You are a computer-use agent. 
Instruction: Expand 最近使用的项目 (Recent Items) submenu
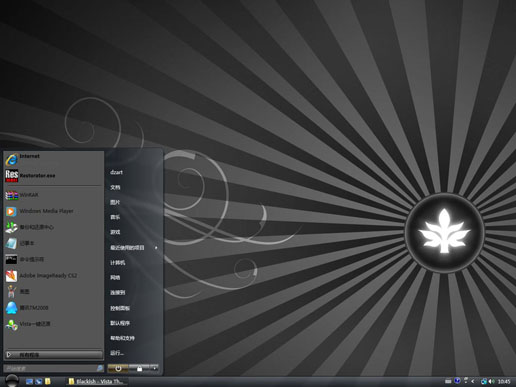(133, 248)
